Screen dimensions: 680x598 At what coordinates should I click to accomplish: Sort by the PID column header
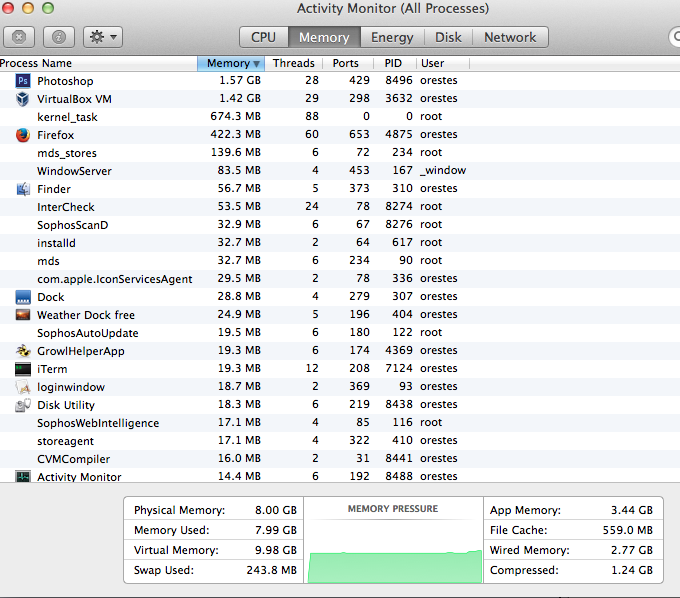click(x=393, y=63)
